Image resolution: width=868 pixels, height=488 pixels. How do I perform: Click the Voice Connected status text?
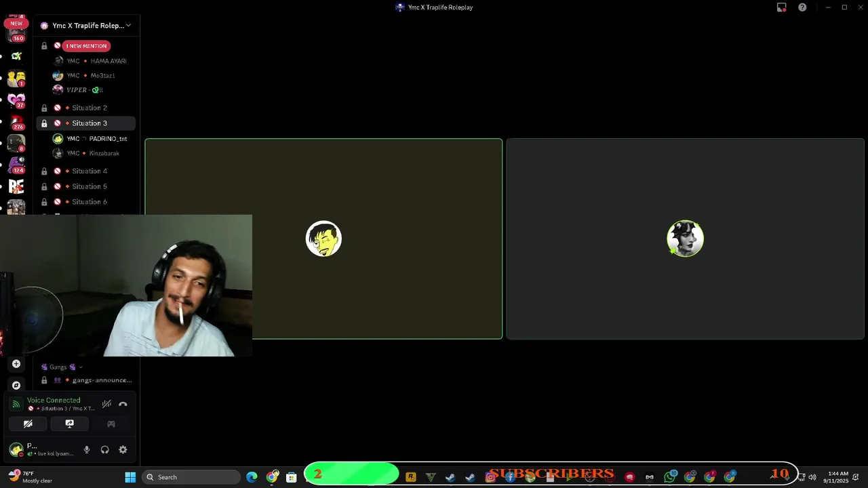pyautogui.click(x=54, y=401)
